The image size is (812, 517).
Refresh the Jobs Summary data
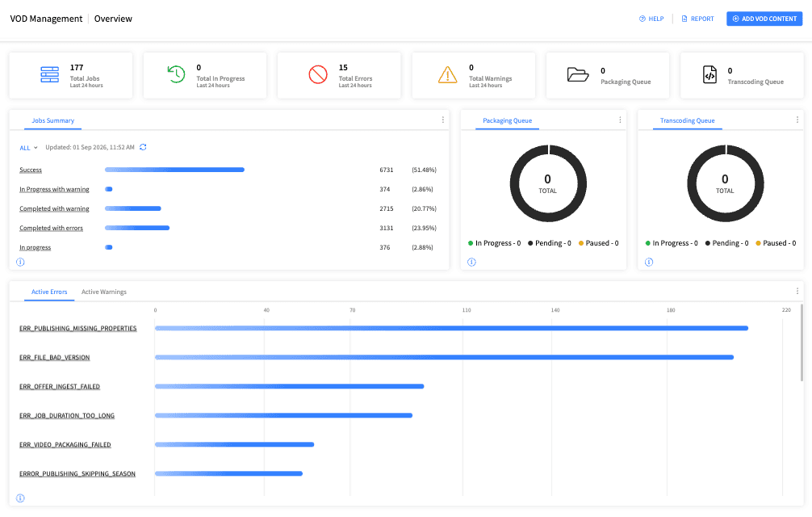pos(143,147)
